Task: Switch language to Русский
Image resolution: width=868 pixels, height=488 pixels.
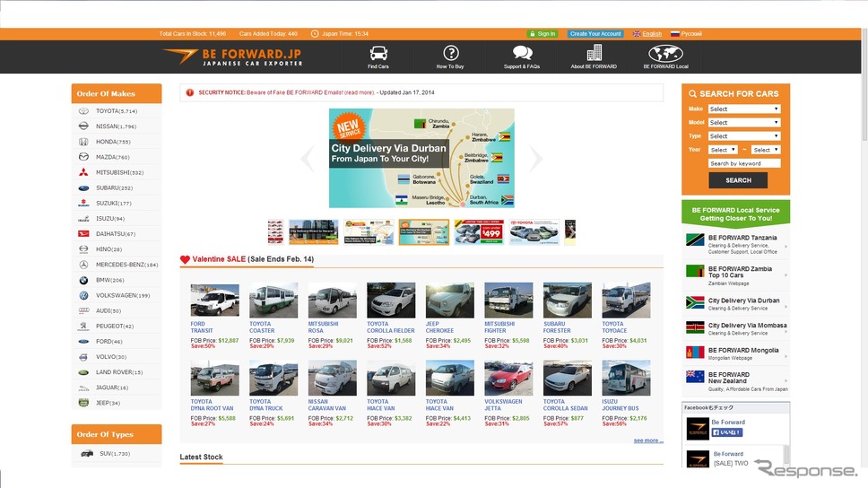Action: [691, 34]
